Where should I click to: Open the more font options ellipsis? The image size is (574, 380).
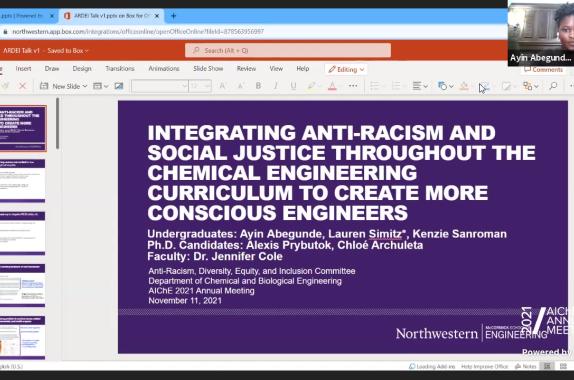coord(353,86)
